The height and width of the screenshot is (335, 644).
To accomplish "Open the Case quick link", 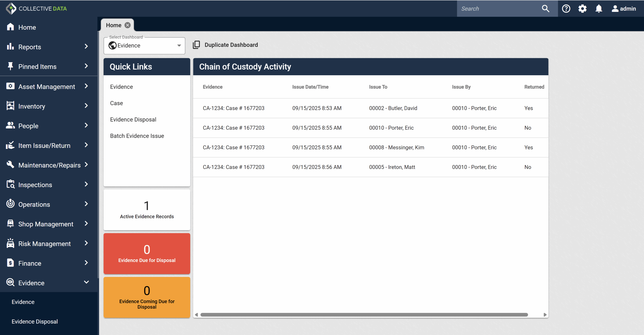I will (116, 103).
